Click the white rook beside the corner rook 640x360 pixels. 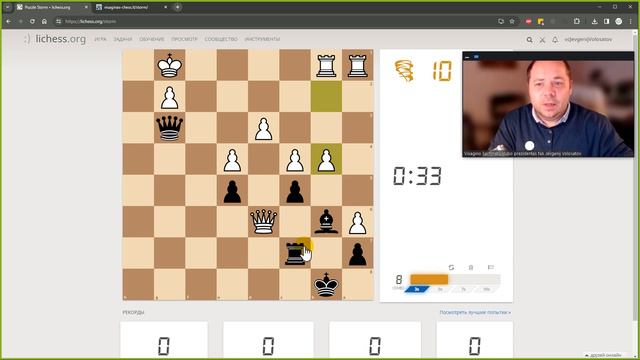(x=326, y=65)
